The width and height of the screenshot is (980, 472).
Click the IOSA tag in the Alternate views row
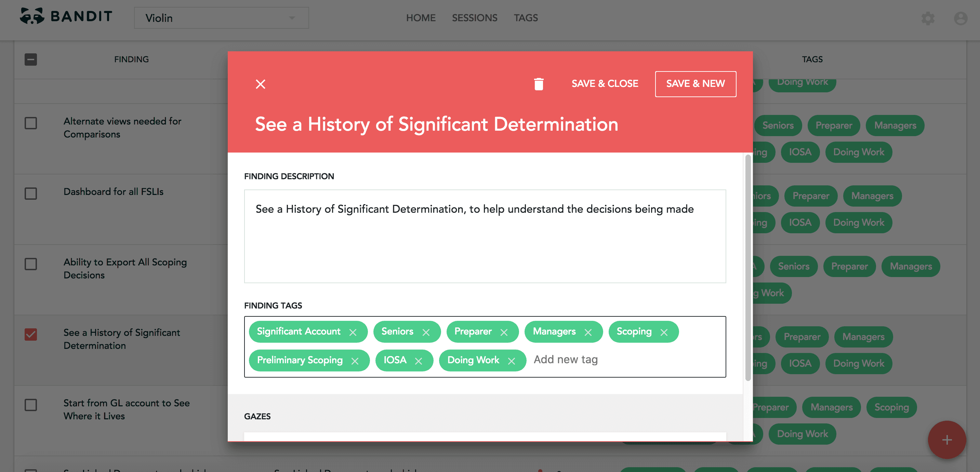coord(800,152)
